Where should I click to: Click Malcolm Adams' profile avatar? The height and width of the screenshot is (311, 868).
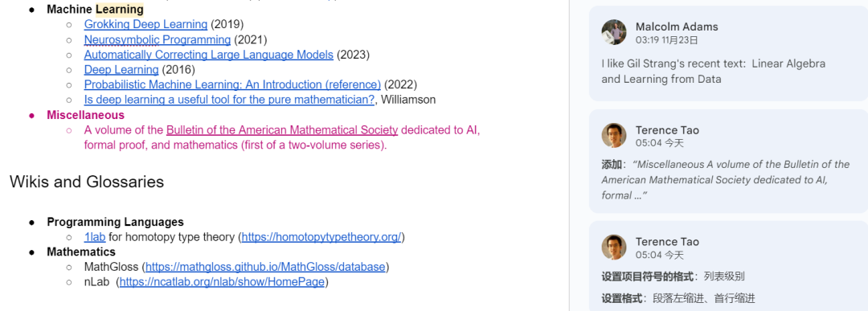pyautogui.click(x=614, y=32)
